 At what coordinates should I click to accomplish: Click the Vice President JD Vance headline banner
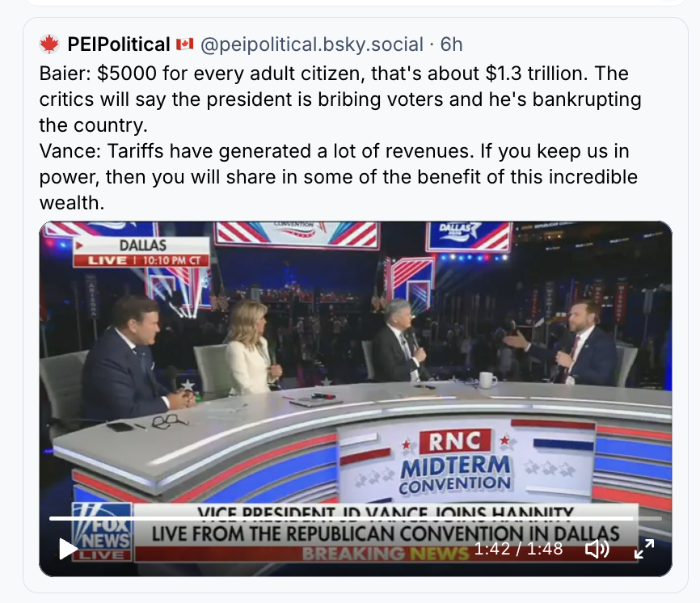coord(386,524)
